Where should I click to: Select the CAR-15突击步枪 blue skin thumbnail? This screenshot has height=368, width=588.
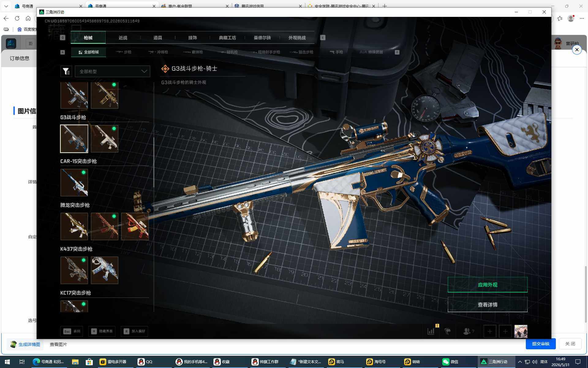point(74,182)
